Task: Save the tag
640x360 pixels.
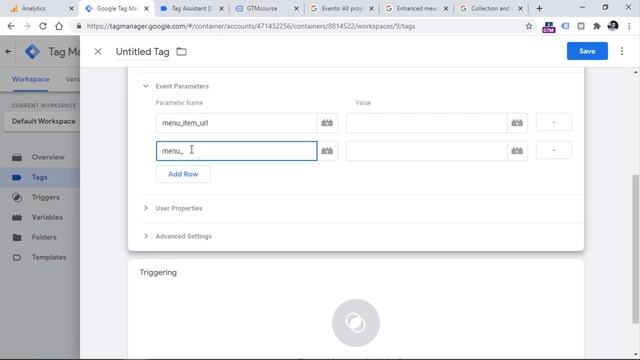Action: (587, 51)
